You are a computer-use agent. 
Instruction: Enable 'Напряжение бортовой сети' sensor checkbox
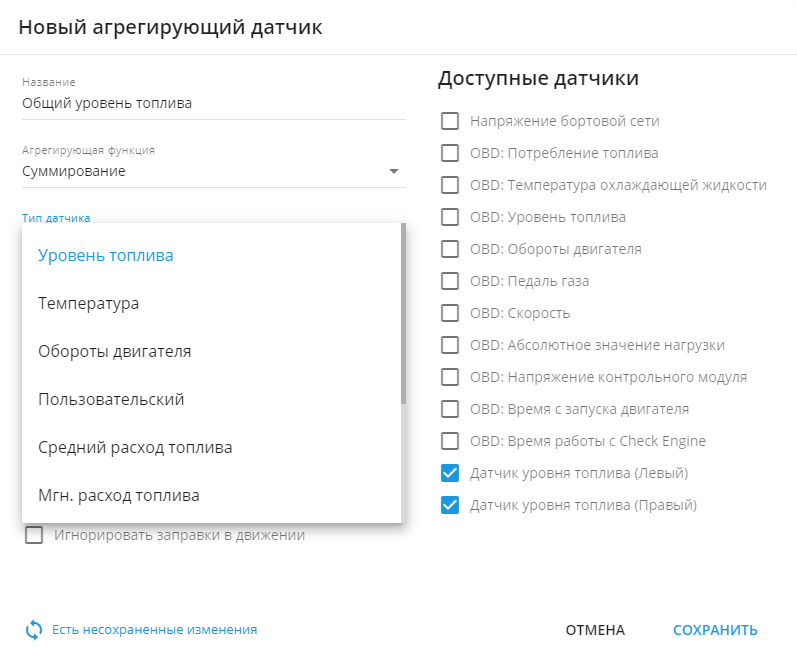(450, 121)
